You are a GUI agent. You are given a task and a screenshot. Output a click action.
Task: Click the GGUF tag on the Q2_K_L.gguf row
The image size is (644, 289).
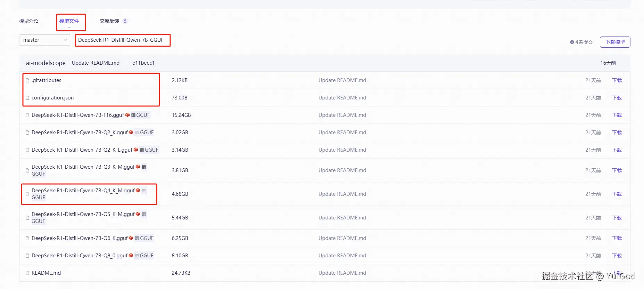[x=149, y=150]
